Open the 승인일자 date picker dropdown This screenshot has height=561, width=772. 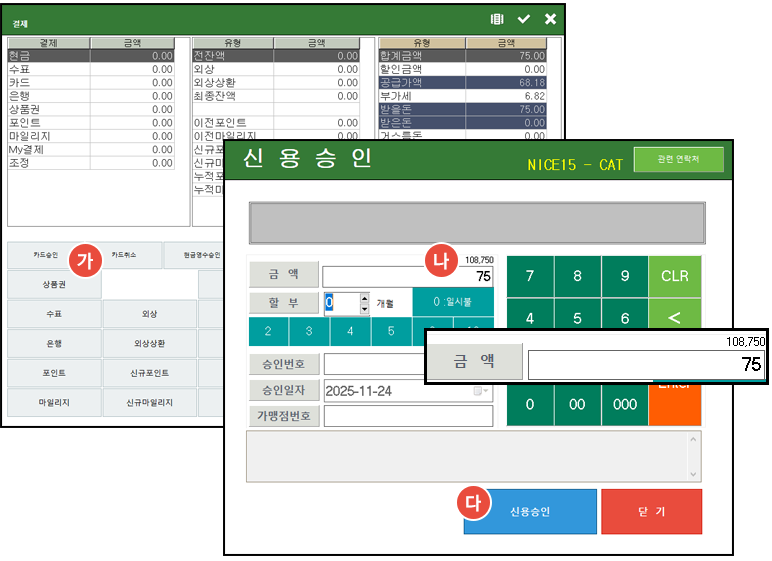[x=481, y=391]
